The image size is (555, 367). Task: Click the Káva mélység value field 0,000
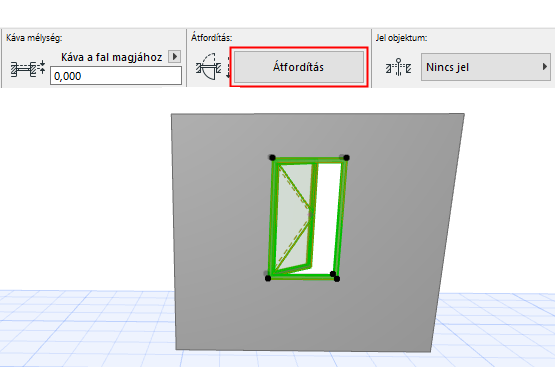116,76
